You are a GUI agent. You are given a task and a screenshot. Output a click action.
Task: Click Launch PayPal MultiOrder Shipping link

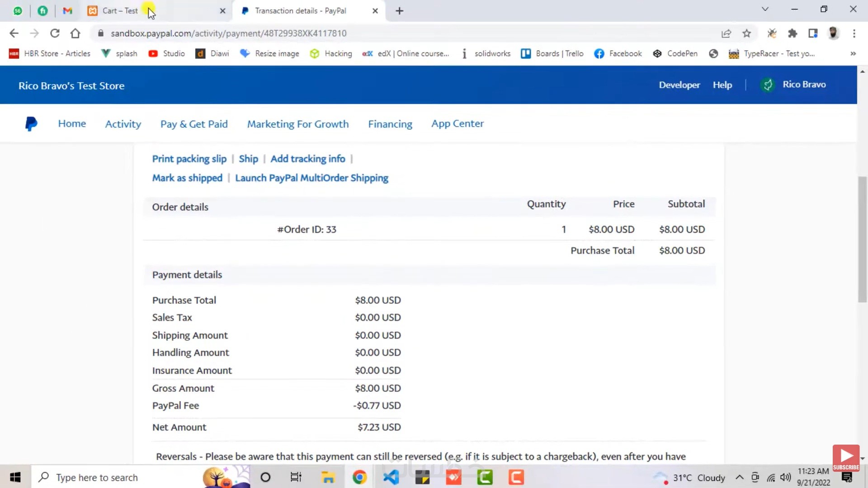tap(311, 178)
